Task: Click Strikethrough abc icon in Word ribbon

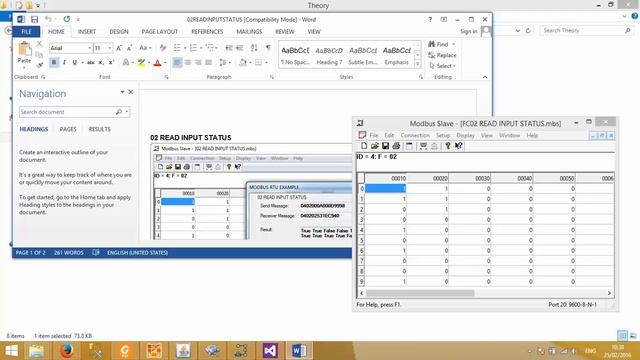Action: tap(91, 62)
